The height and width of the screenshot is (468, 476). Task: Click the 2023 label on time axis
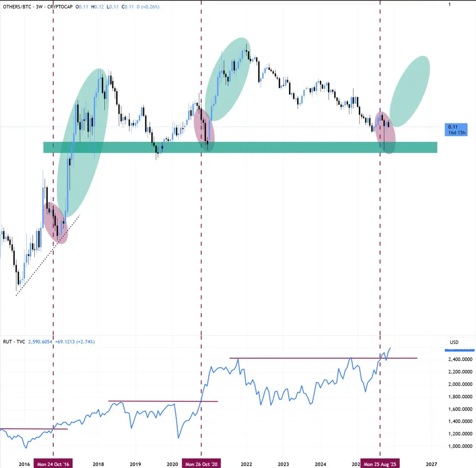coord(283,464)
